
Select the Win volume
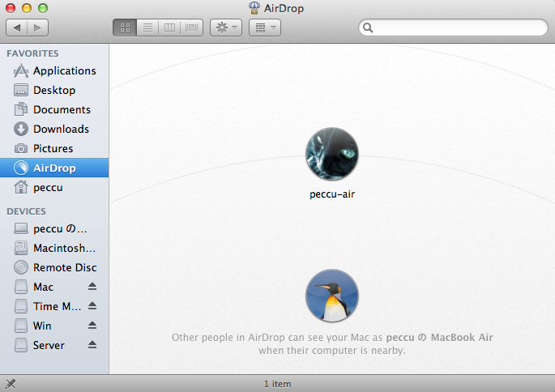[54, 326]
